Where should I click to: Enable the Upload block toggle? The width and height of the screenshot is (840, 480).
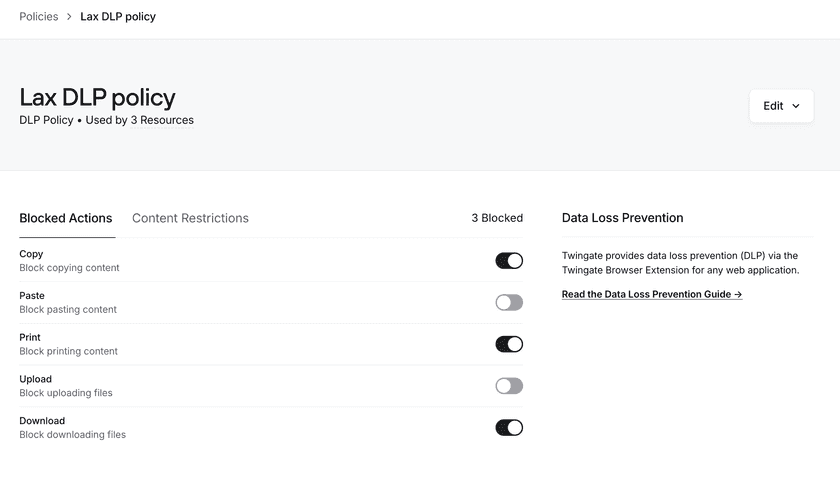point(509,386)
